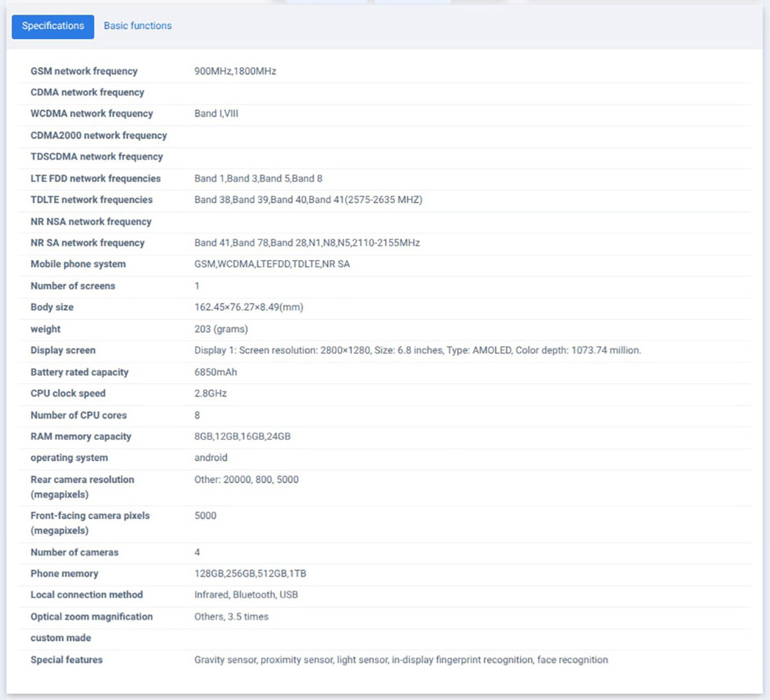Click the 6850mAh battery capacity value

click(x=215, y=372)
